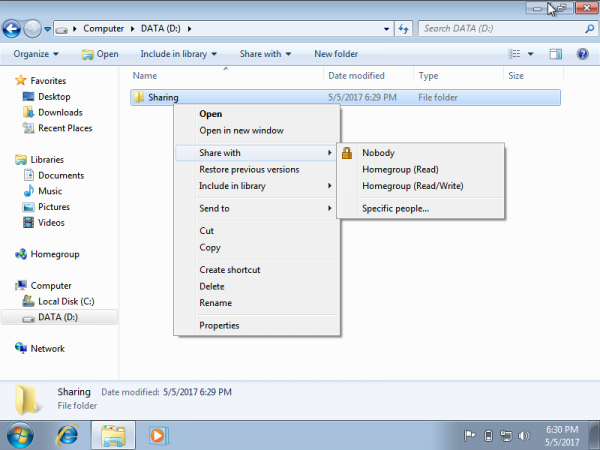Image resolution: width=600 pixels, height=450 pixels.
Task: Choose Restore previous versions
Action: (257, 169)
